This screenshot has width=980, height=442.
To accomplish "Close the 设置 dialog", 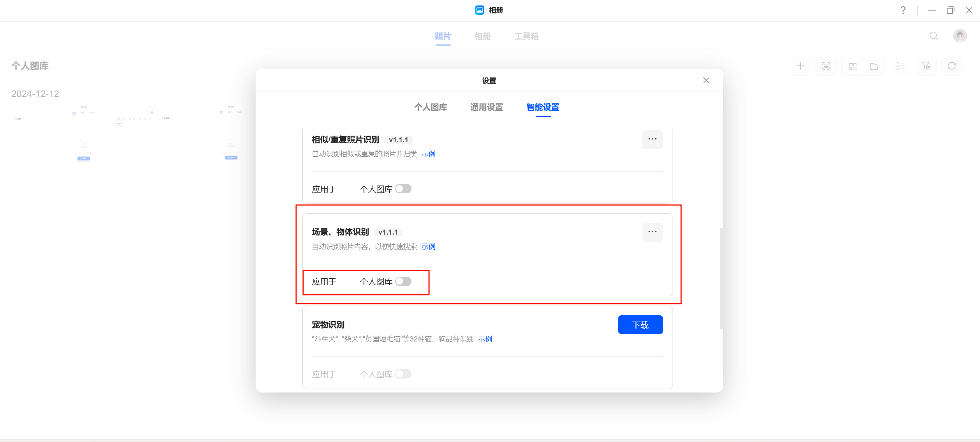I will 706,80.
